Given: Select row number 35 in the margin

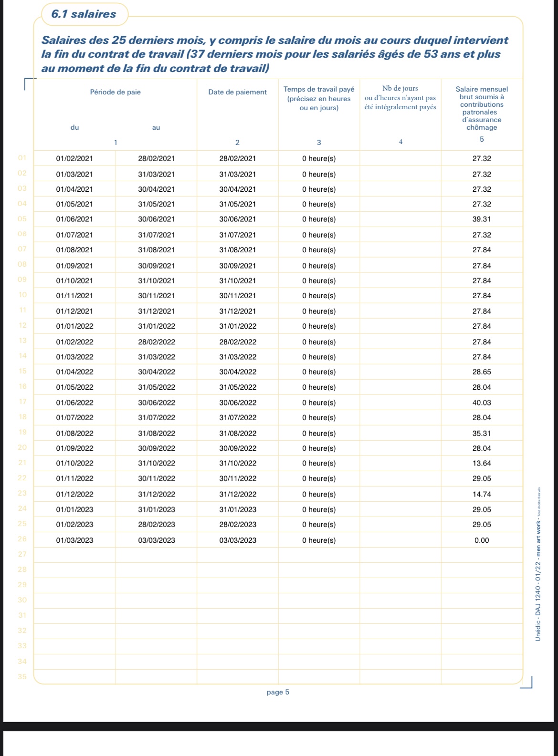Looking at the screenshot, I should point(22,676).
